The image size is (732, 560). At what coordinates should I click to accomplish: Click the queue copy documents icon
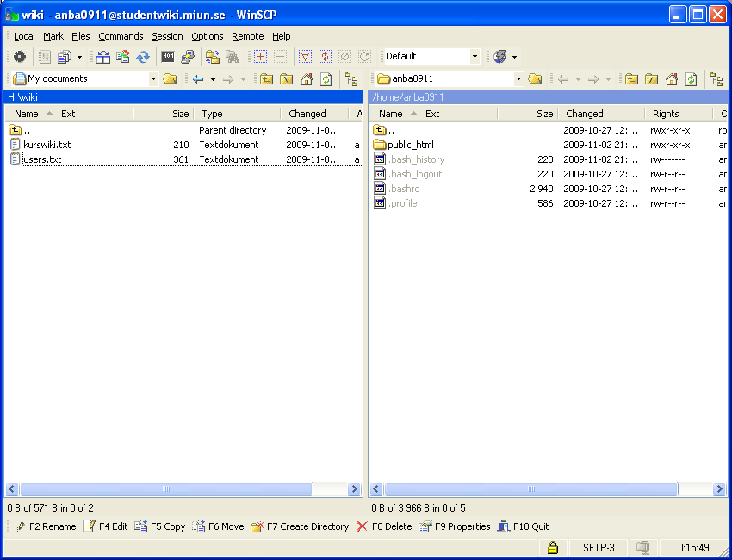click(65, 57)
